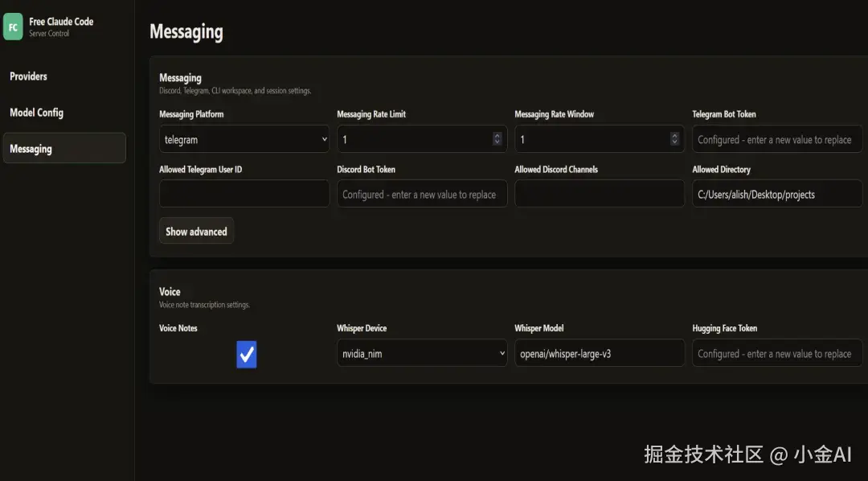
Task: Uncheck the Voice Notes checkbox
Action: (x=247, y=355)
